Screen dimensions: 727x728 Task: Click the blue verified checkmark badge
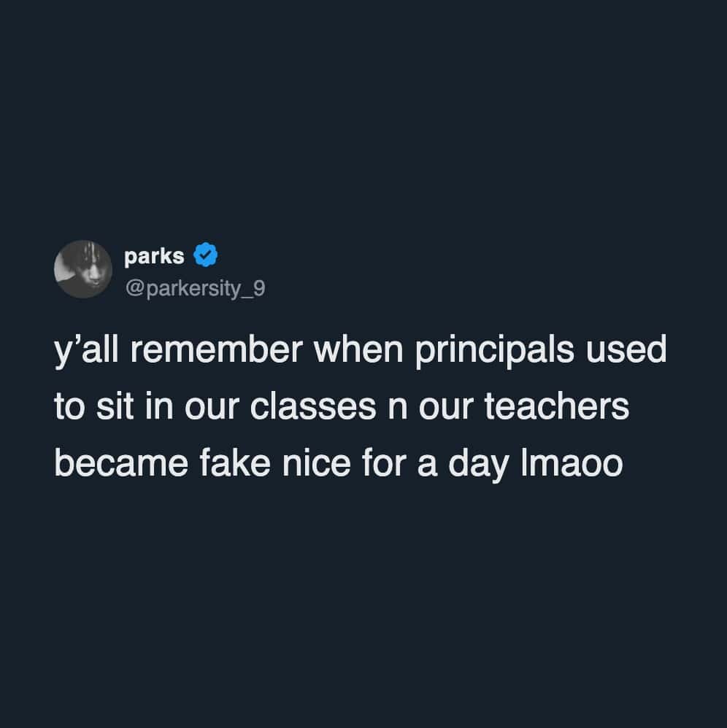[x=206, y=255]
